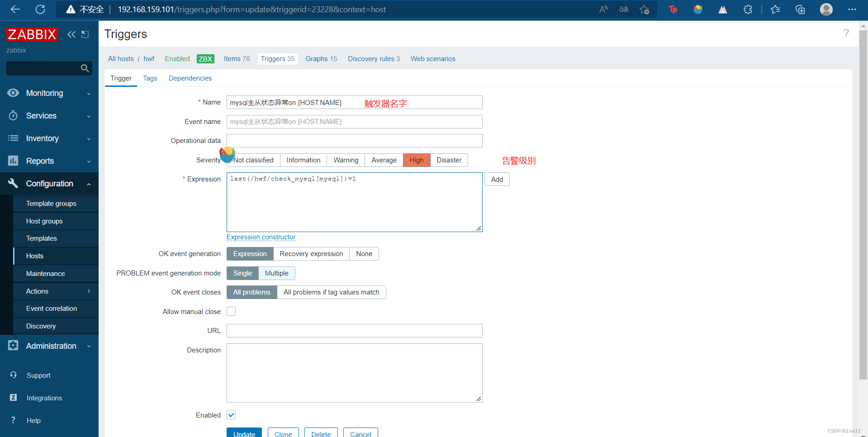Switch to the Dependencies tab
The image size is (868, 437).
coord(190,78)
